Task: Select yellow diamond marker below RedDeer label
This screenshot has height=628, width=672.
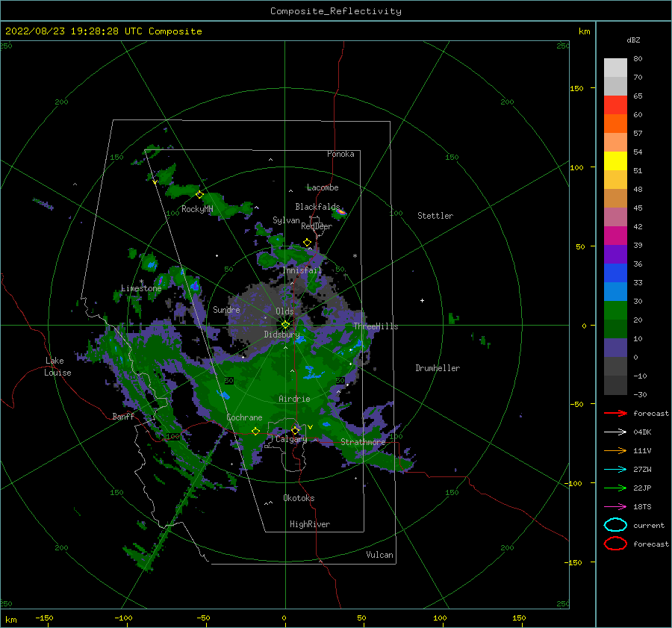Action: 308,243
